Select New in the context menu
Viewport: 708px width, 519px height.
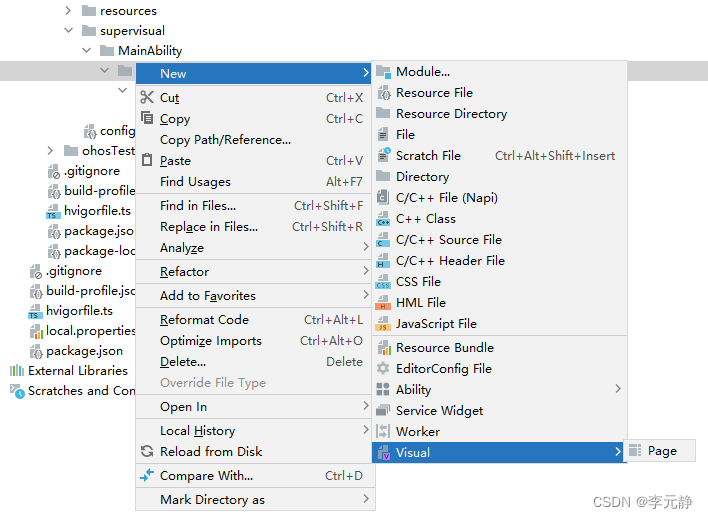coord(254,73)
